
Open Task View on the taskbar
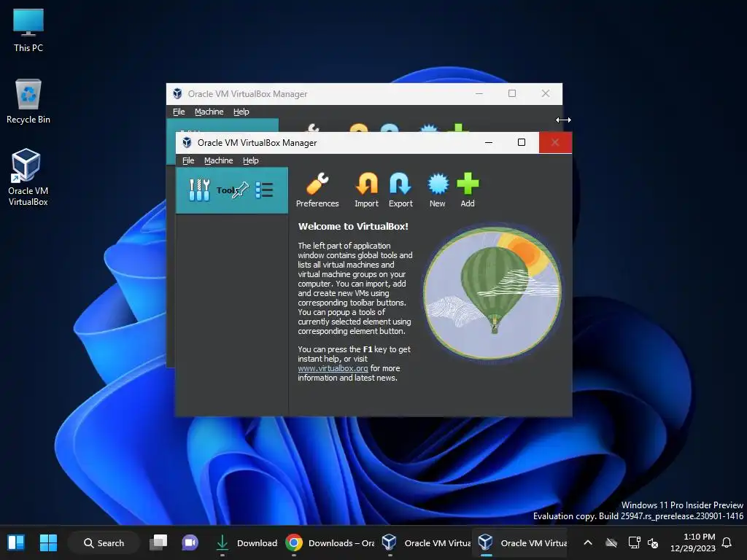[158, 542]
